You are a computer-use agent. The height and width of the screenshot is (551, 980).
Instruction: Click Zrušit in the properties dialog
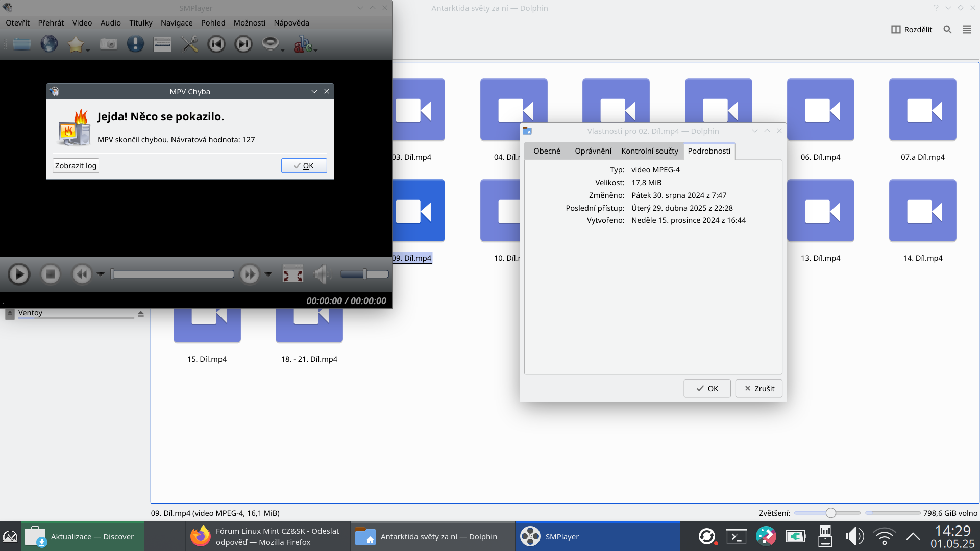click(759, 389)
